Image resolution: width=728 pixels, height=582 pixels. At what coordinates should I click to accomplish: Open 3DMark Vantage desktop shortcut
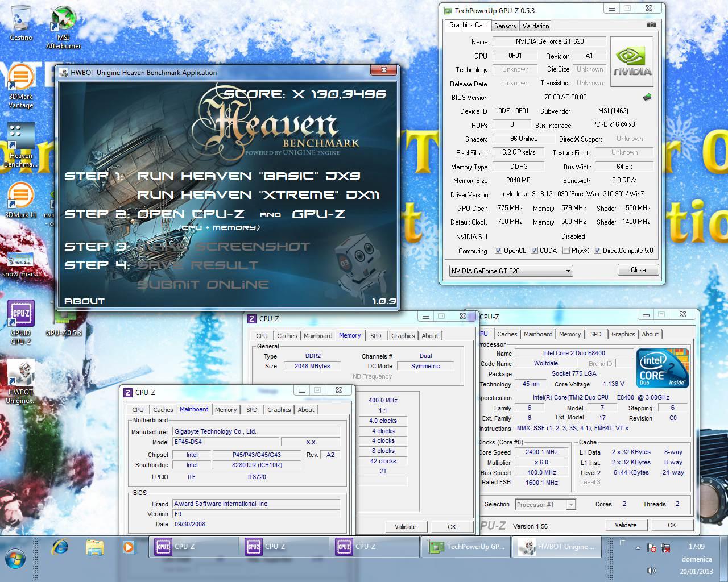click(21, 86)
